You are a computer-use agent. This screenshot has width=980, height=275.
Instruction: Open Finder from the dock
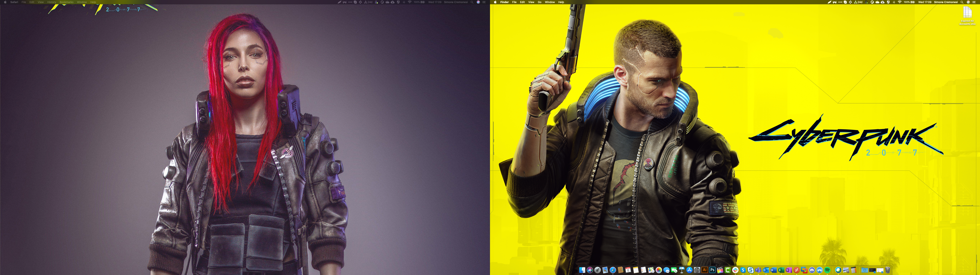tap(582, 270)
